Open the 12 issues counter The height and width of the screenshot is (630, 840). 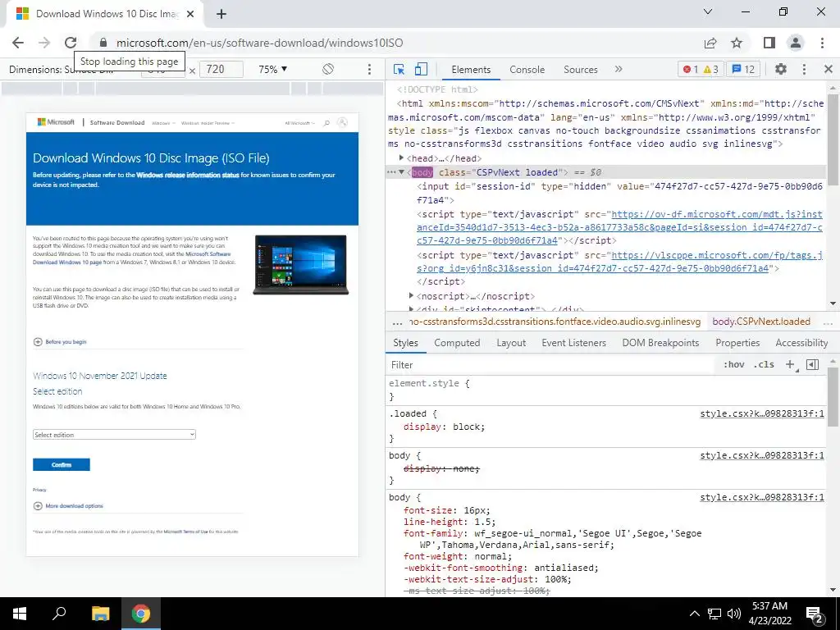coord(743,69)
